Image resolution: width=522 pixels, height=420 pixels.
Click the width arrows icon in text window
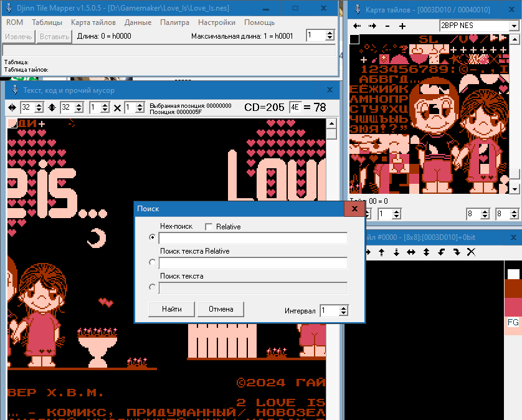[x=12, y=108]
